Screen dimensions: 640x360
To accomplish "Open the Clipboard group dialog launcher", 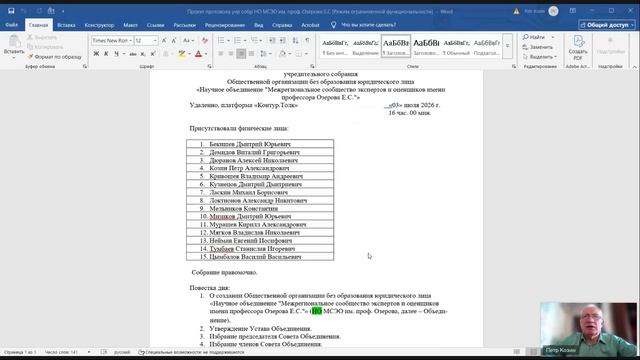I will [x=85, y=66].
